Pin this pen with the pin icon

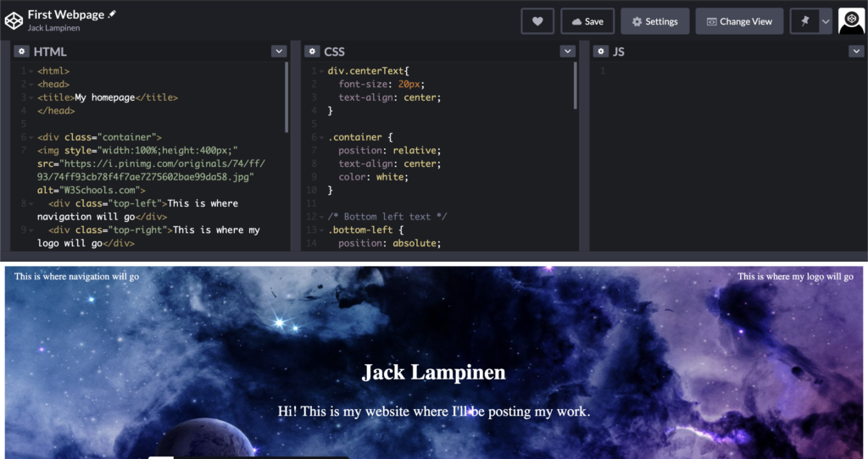click(804, 21)
